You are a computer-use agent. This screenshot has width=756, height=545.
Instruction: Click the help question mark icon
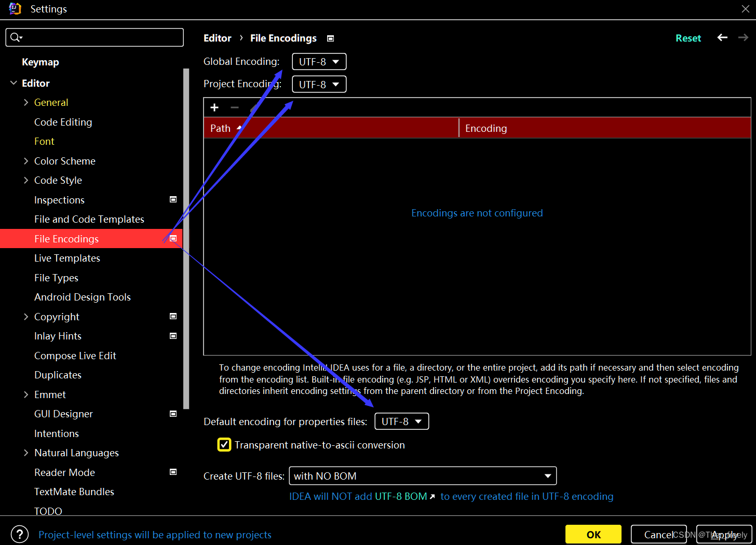[20, 534]
